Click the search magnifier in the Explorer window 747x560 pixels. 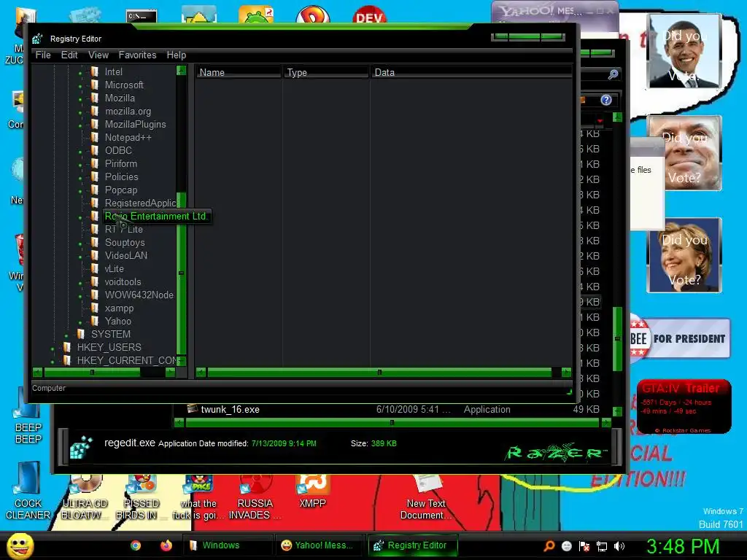(x=613, y=74)
